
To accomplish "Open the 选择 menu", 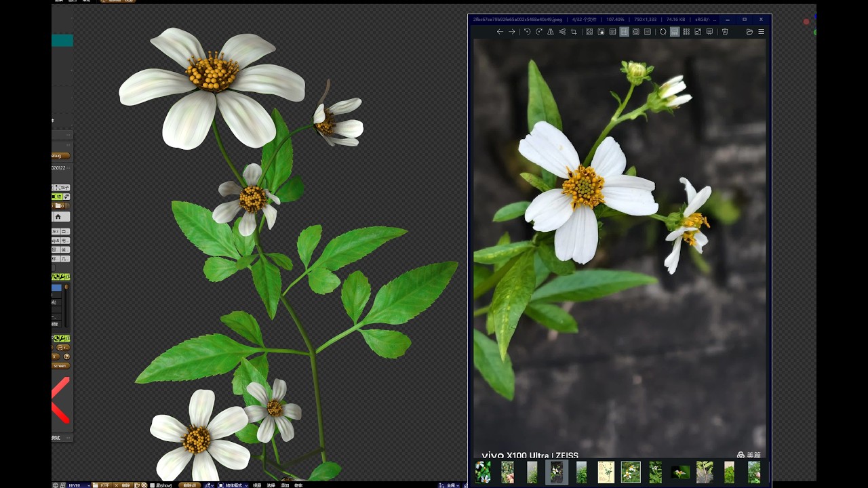I will [x=271, y=485].
